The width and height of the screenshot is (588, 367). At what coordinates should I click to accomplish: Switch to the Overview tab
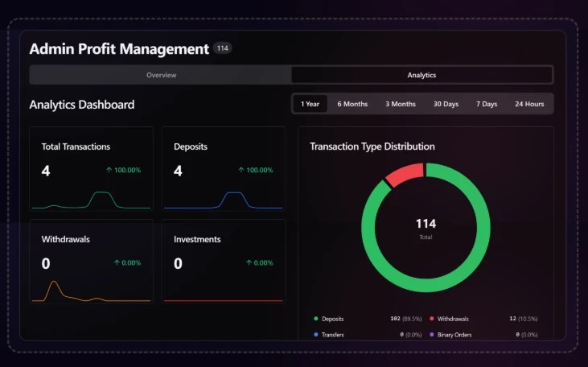[x=161, y=75]
